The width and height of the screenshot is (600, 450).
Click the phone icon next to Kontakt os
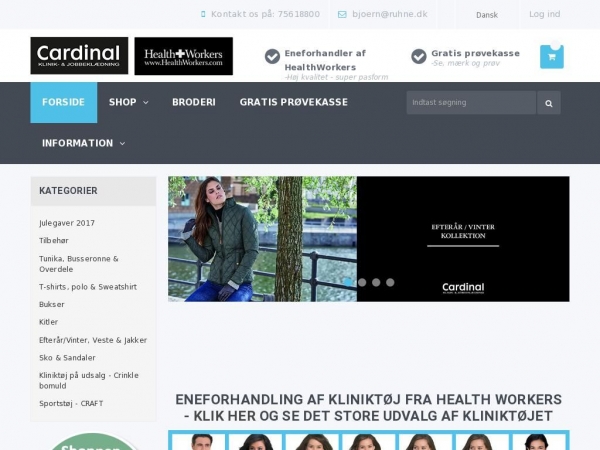pyautogui.click(x=203, y=14)
